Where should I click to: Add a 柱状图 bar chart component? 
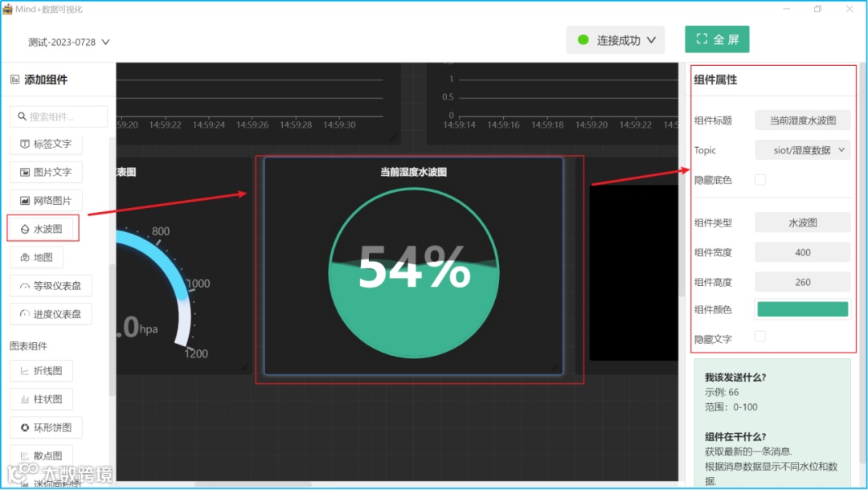coord(42,398)
